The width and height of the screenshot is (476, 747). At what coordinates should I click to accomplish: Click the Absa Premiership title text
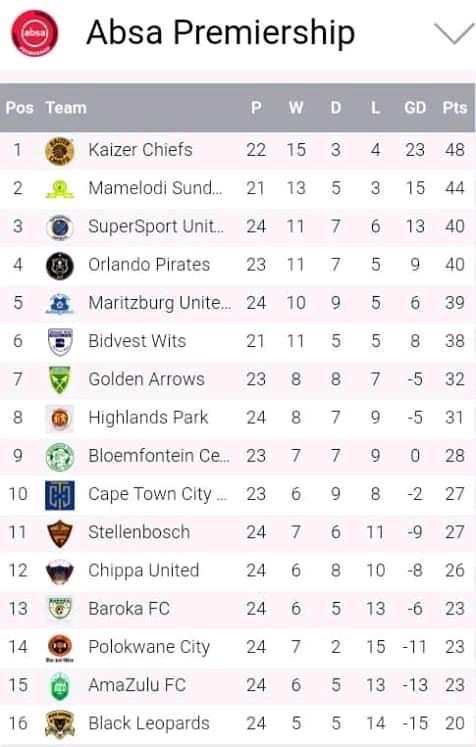221,33
